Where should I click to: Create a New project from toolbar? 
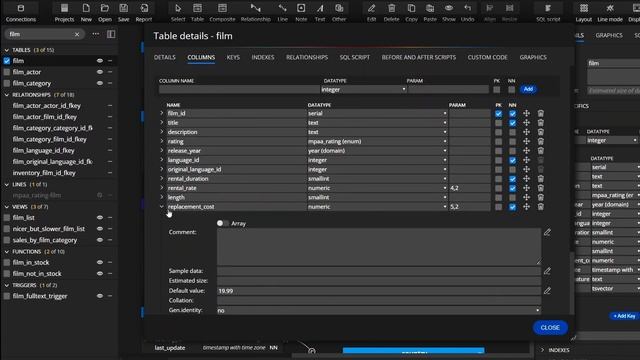pyautogui.click(x=86, y=12)
